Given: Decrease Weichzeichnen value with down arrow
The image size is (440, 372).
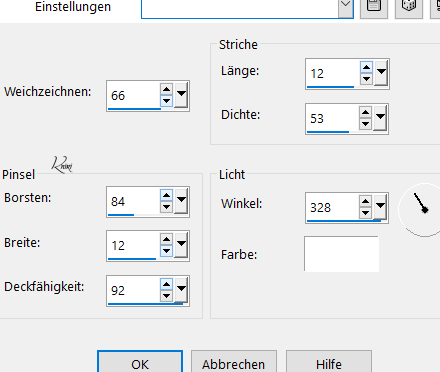Looking at the screenshot, I should click(166, 101).
